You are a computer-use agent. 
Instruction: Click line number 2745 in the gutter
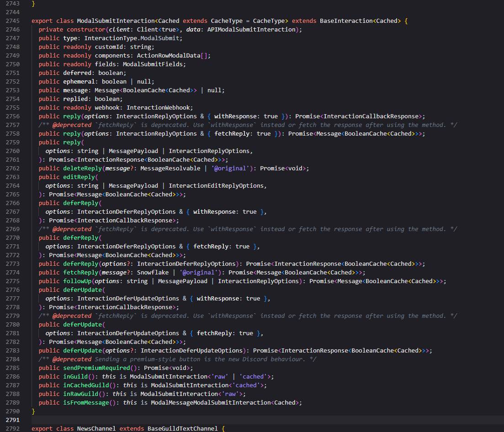12,21
